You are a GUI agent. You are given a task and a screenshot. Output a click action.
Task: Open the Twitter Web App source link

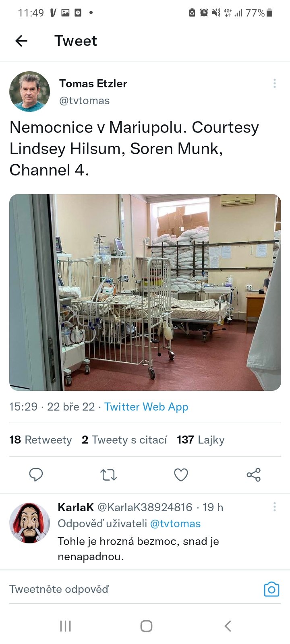[146, 407]
